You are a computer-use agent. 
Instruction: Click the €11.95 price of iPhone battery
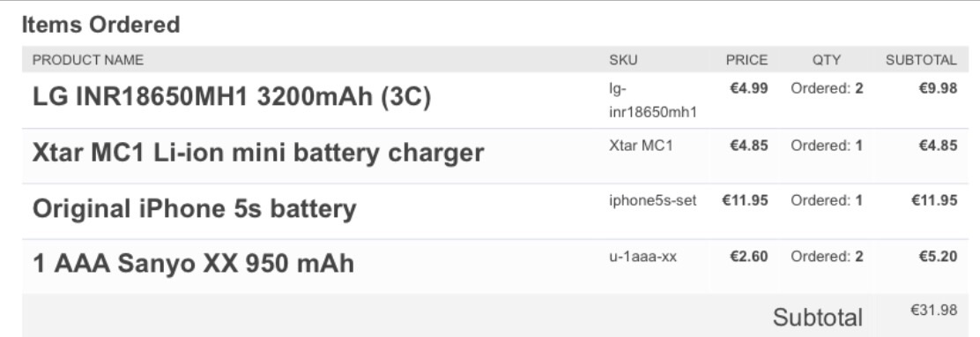[745, 200]
